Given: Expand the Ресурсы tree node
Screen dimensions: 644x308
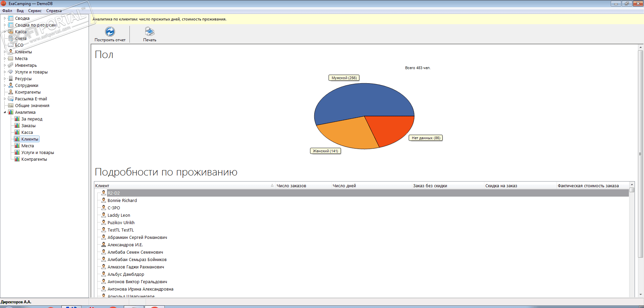Looking at the screenshot, I should tap(5, 79).
